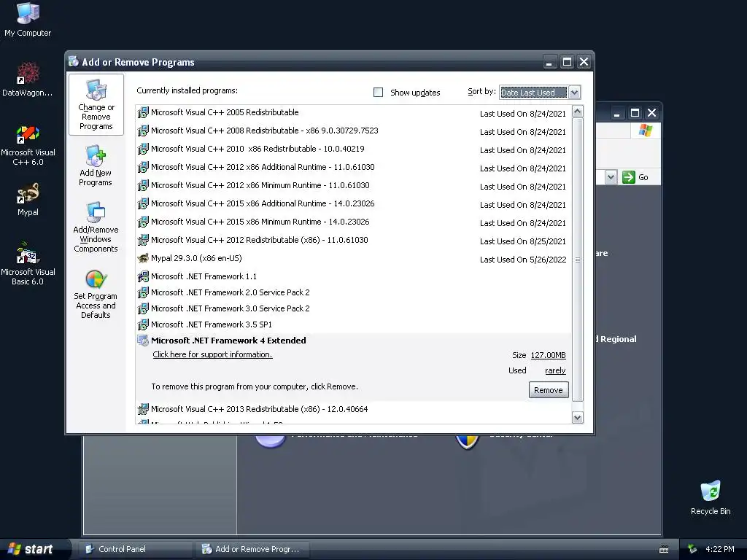747x560 pixels.
Task: Click Last Used On 8/25/2021 text
Action: pyautogui.click(x=523, y=241)
